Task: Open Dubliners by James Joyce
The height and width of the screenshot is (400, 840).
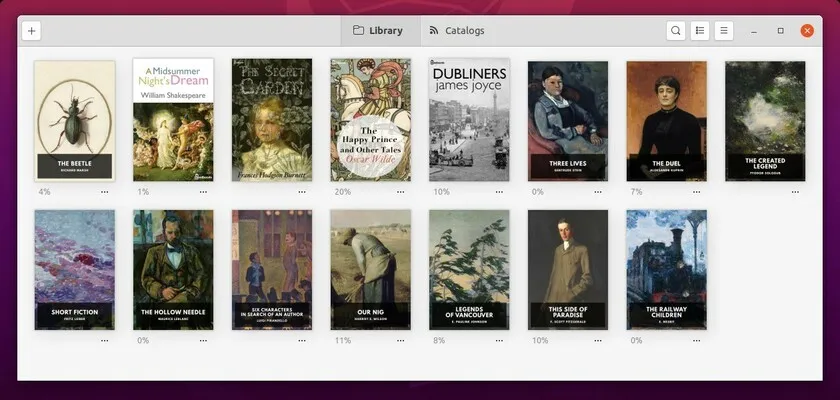Action: [469, 120]
